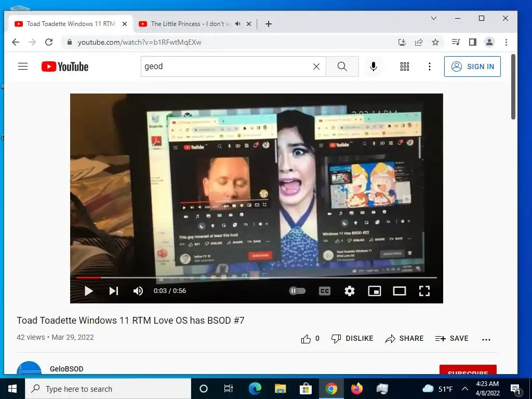Install YouTube app from address bar
The image size is (532, 399).
click(x=402, y=42)
